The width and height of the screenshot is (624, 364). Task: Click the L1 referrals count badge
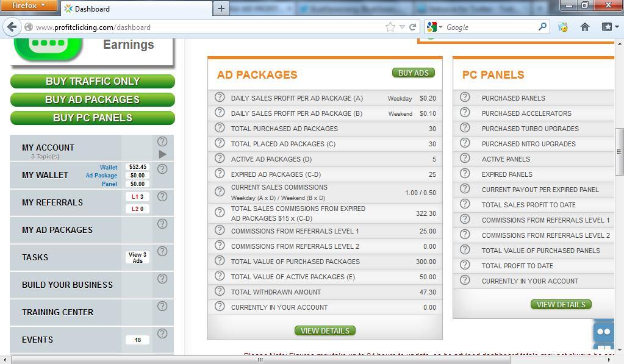click(138, 196)
